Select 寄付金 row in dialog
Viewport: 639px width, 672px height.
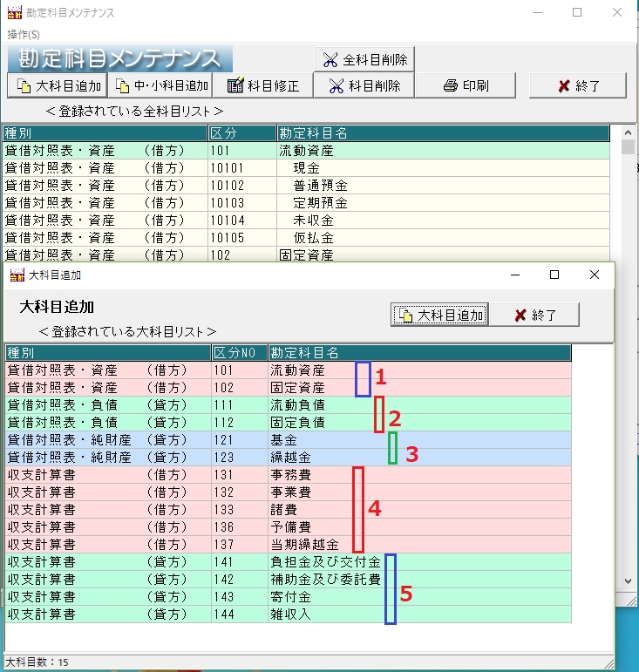point(288,597)
